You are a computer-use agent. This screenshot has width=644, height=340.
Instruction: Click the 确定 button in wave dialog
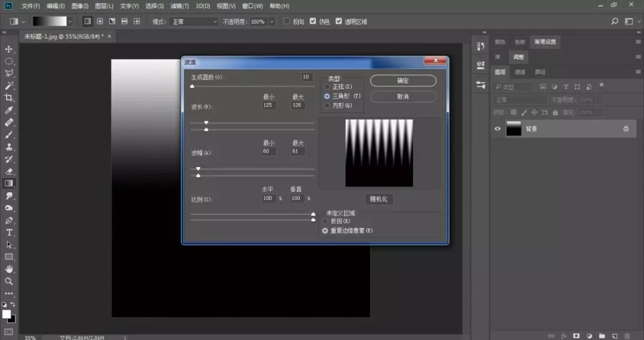[x=403, y=80]
